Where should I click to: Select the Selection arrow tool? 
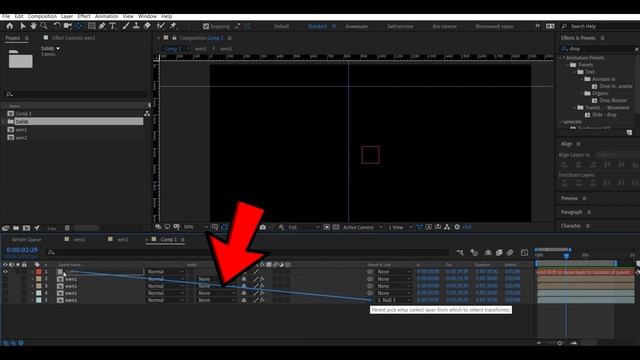pos(23,26)
